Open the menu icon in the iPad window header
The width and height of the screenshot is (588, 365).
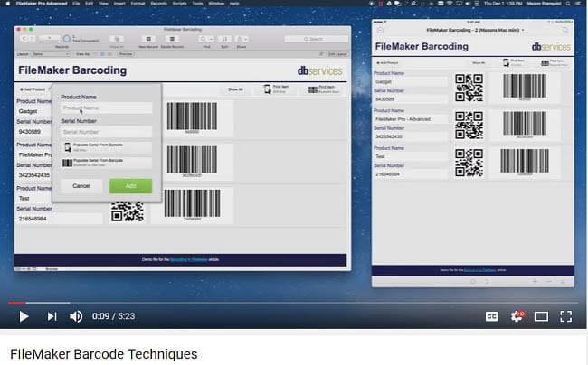380,30
